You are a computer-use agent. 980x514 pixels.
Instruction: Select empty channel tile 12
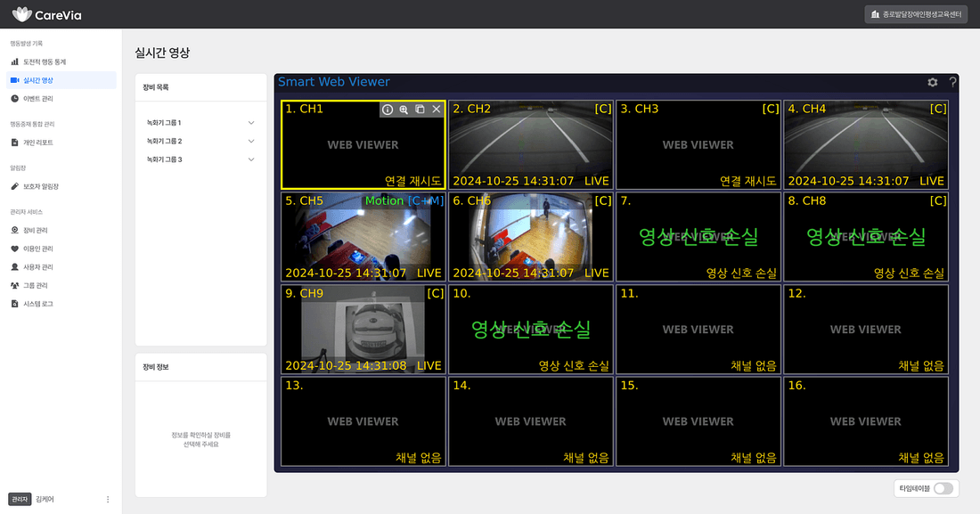(x=866, y=330)
